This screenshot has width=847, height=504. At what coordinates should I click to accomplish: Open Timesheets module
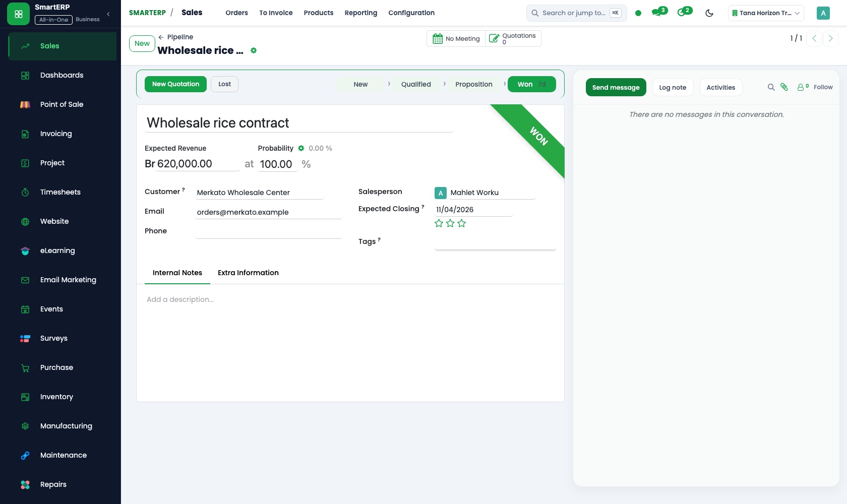point(62,192)
